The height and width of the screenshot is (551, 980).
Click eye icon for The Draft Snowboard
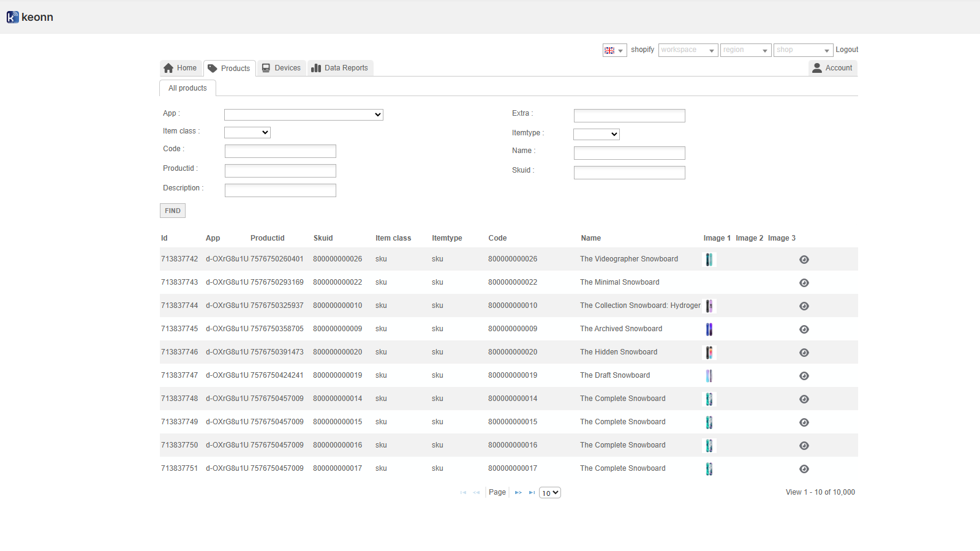(x=804, y=376)
